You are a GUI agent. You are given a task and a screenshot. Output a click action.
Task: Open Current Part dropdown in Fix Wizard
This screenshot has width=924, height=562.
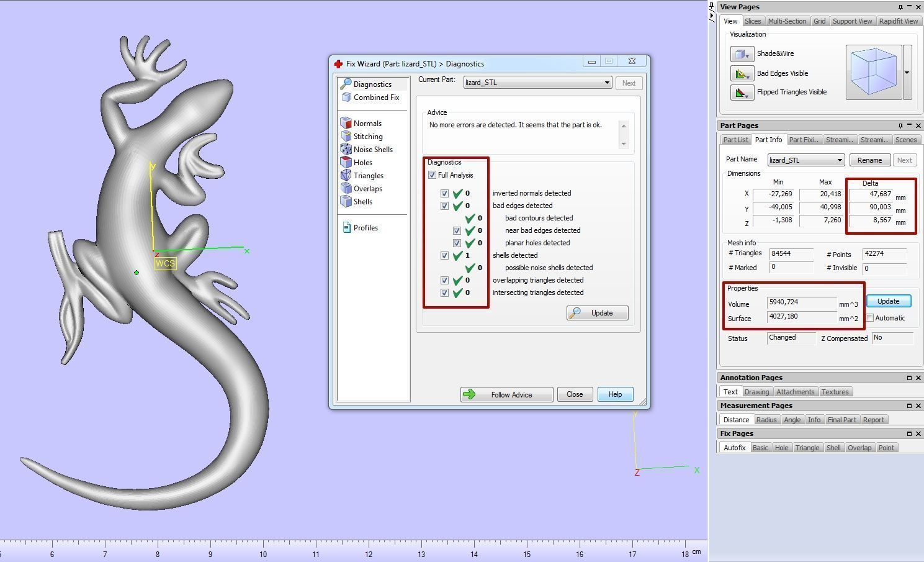pos(537,83)
